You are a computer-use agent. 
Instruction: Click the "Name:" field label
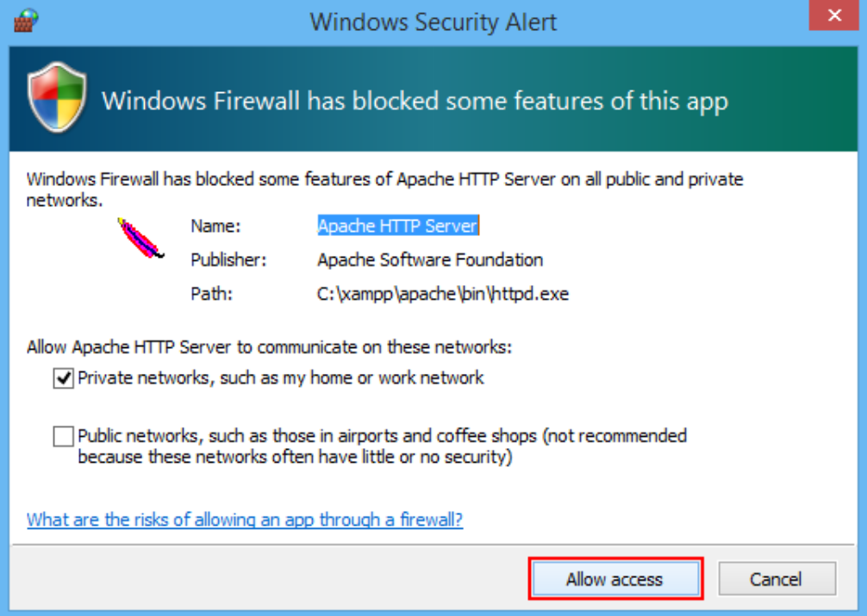(215, 226)
